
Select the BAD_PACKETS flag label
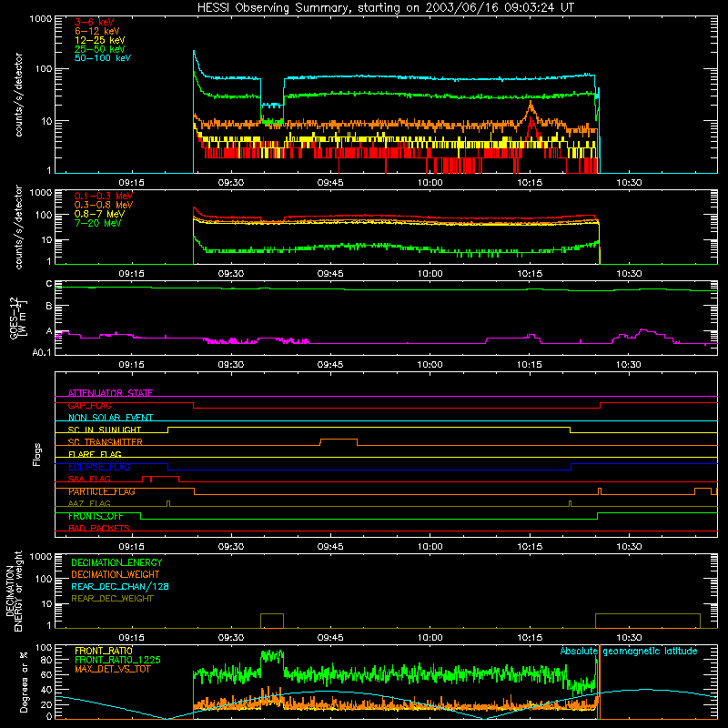click(x=99, y=528)
